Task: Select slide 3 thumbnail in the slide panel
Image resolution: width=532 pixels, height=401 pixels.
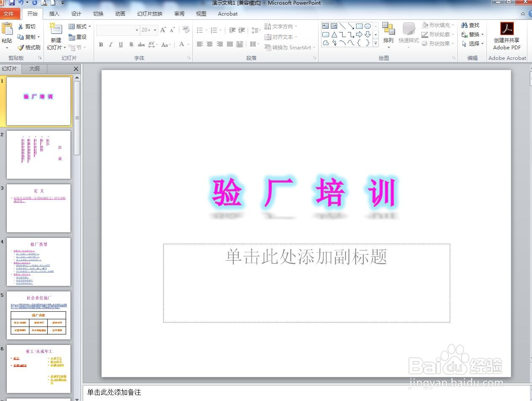Action: coord(38,208)
